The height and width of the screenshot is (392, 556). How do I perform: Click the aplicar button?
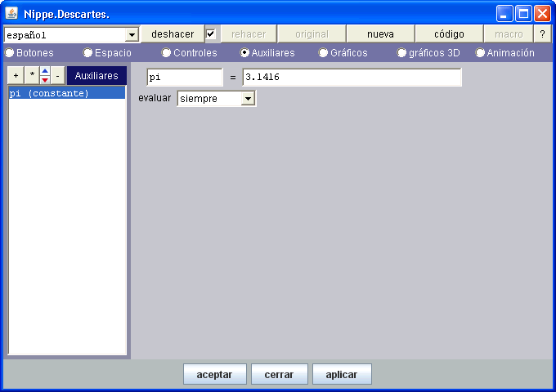click(342, 374)
